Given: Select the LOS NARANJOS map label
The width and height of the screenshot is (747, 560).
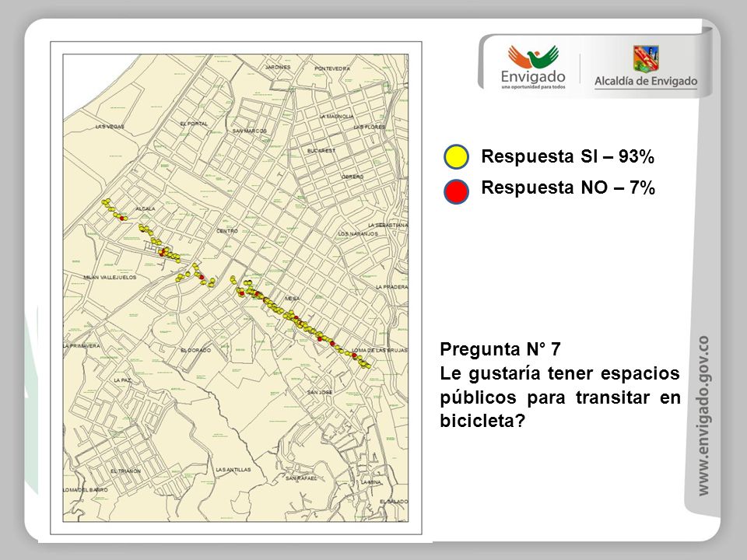Looking at the screenshot, I should (x=358, y=234).
